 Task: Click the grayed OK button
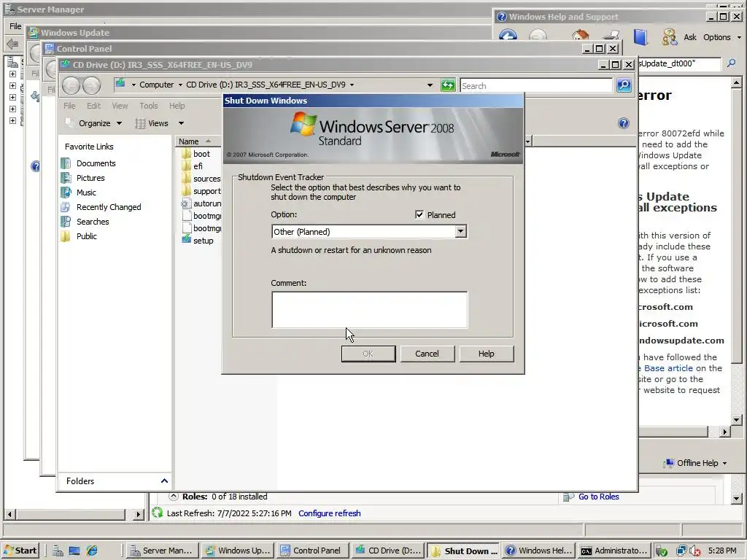pos(368,354)
